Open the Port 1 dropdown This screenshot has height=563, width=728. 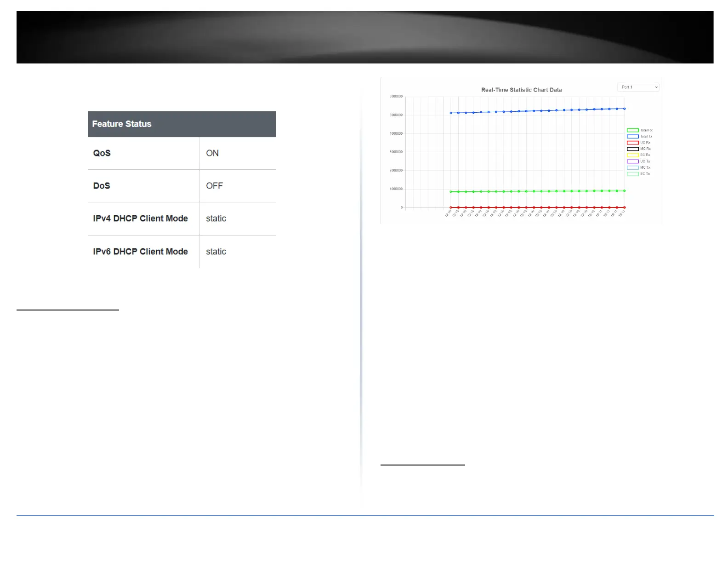point(638,87)
